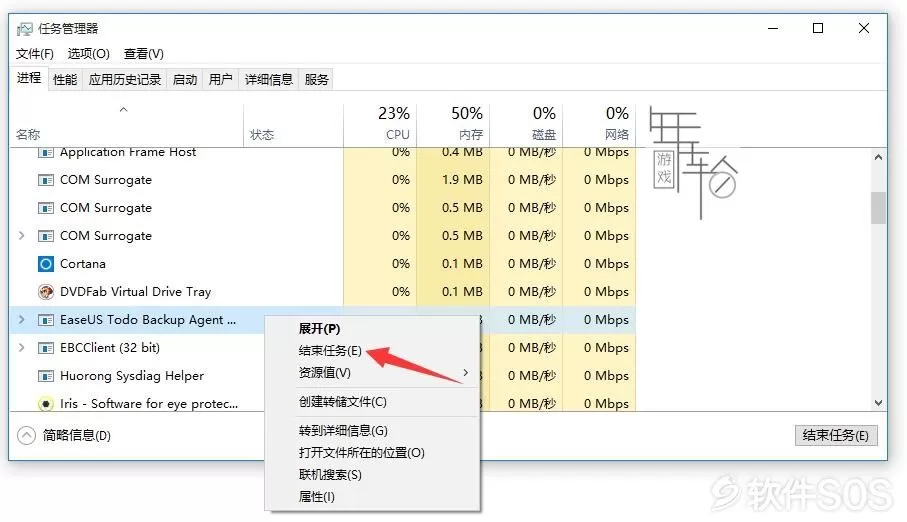Viewport: 907px width, 522px height.
Task: Click the EBCClient (32 bit) name text
Action: point(110,348)
